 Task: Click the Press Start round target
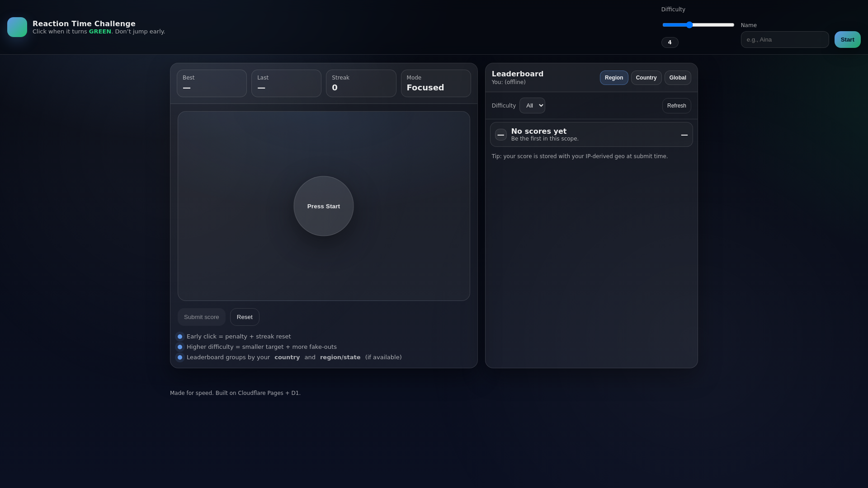point(324,206)
